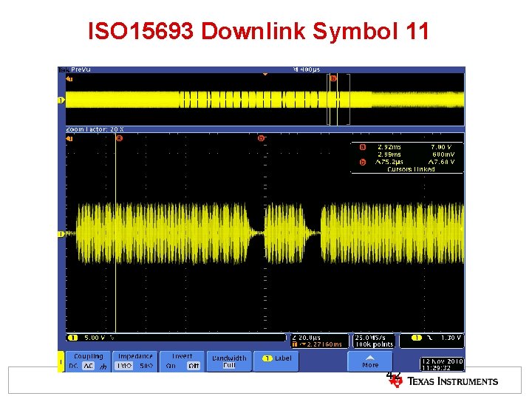The image size is (532, 399).
Task: Open the channel 1 Label button
Action: click(x=276, y=361)
